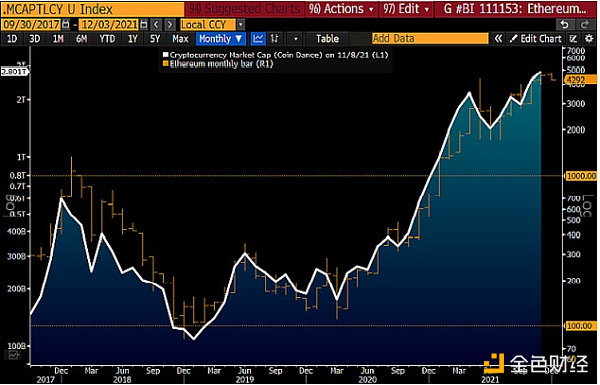This screenshot has width=600, height=385.
Task: Click the 100.00 horizontal line label
Action: point(580,326)
